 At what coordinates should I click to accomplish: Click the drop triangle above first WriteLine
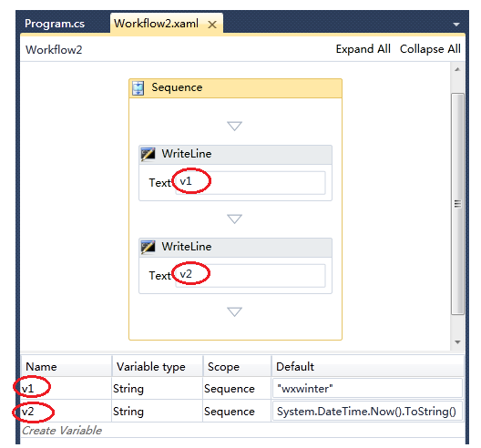pos(235,126)
